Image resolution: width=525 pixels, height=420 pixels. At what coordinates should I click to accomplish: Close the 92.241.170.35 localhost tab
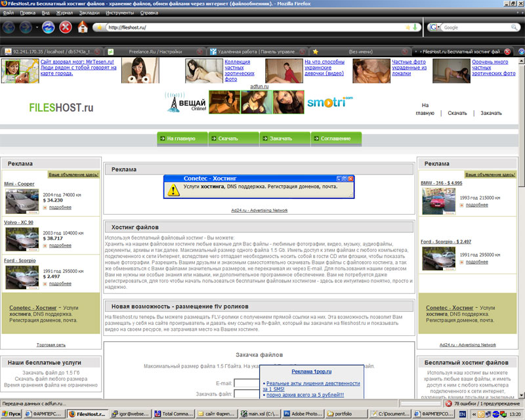pyautogui.click(x=97, y=52)
